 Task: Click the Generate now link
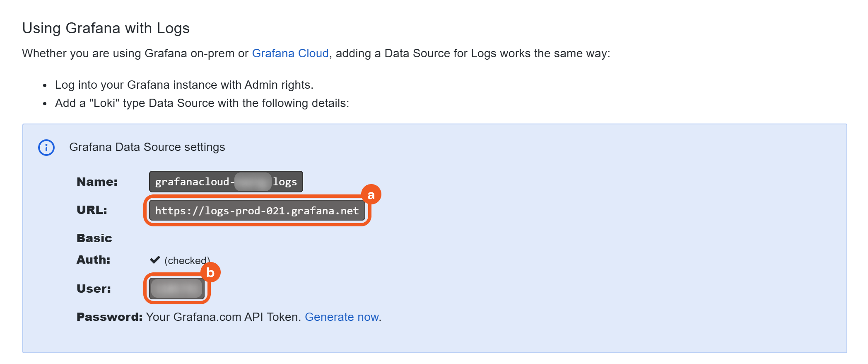pos(342,317)
